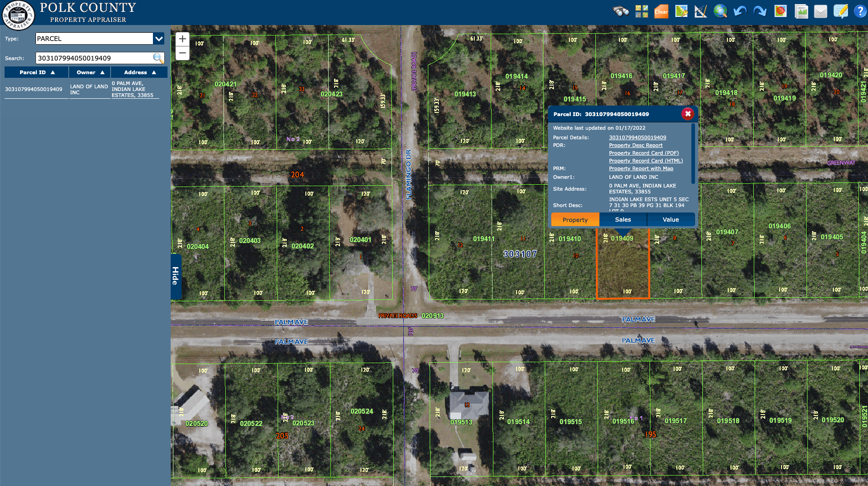Click the globe magnifier full-extent icon
This screenshot has width=868, height=486.
tap(721, 11)
